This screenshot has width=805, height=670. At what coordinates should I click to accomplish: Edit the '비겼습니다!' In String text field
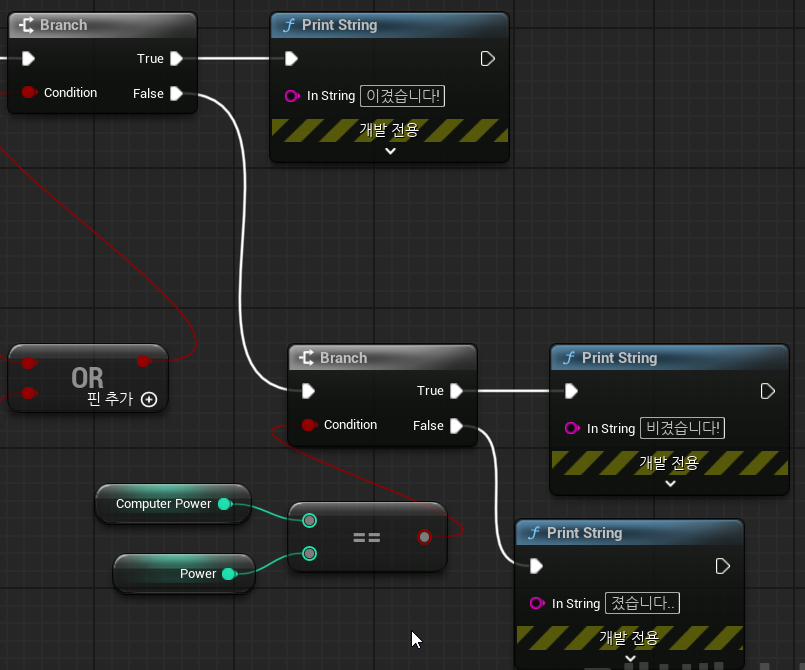682,428
